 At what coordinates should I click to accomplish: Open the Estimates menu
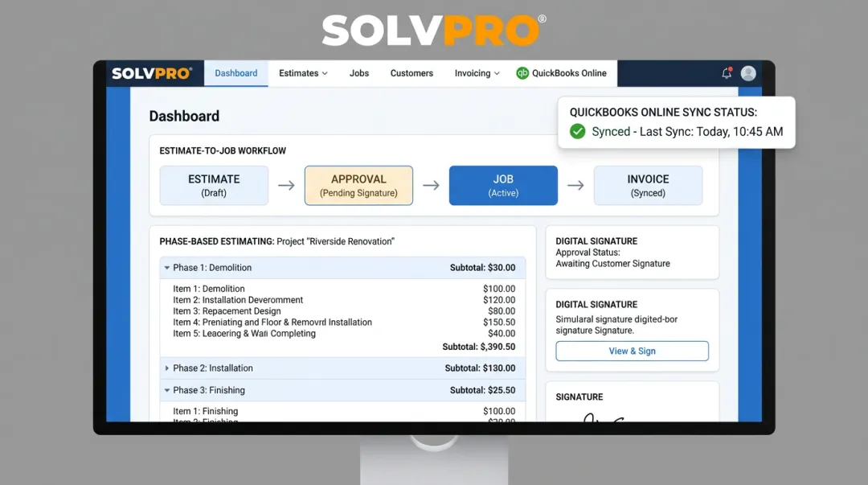coord(303,73)
